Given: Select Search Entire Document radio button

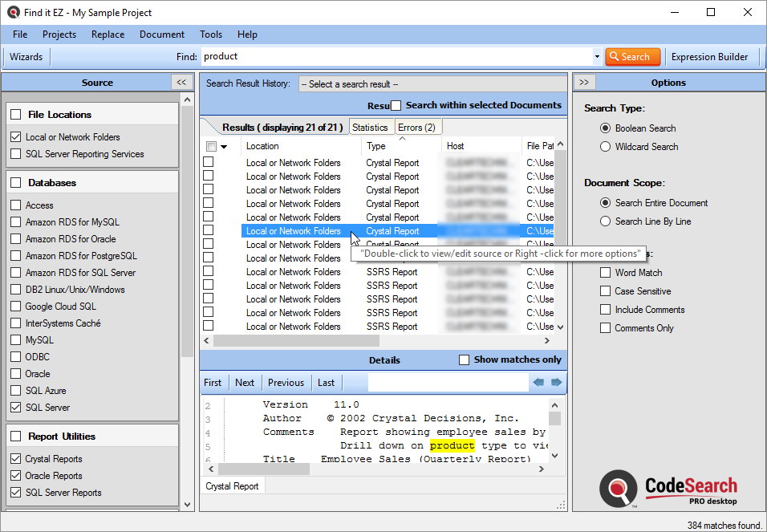Looking at the screenshot, I should click(605, 203).
